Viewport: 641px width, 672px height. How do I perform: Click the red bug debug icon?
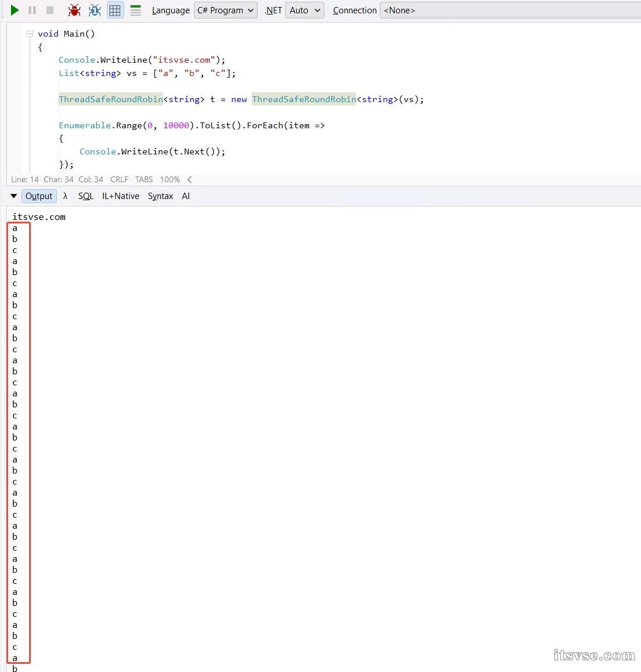click(74, 10)
